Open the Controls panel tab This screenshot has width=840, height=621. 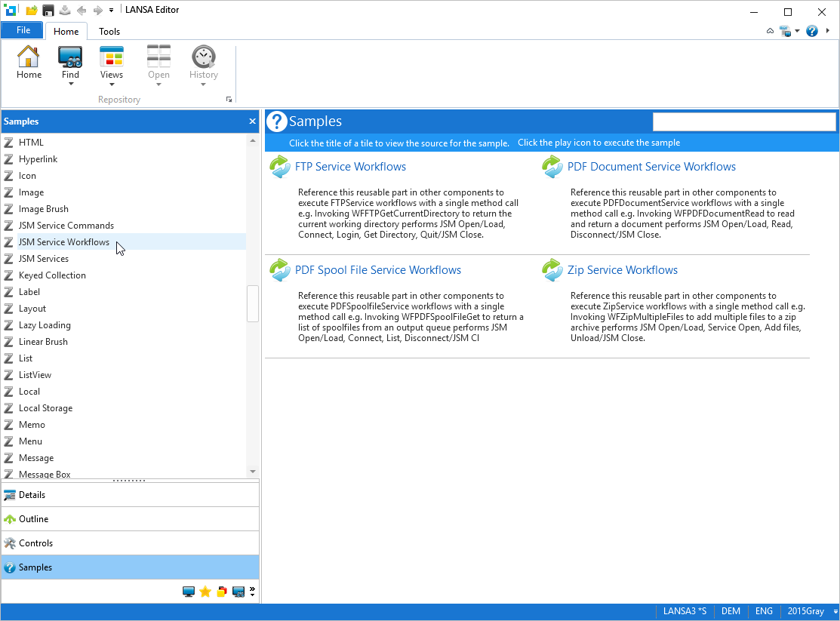(x=130, y=543)
